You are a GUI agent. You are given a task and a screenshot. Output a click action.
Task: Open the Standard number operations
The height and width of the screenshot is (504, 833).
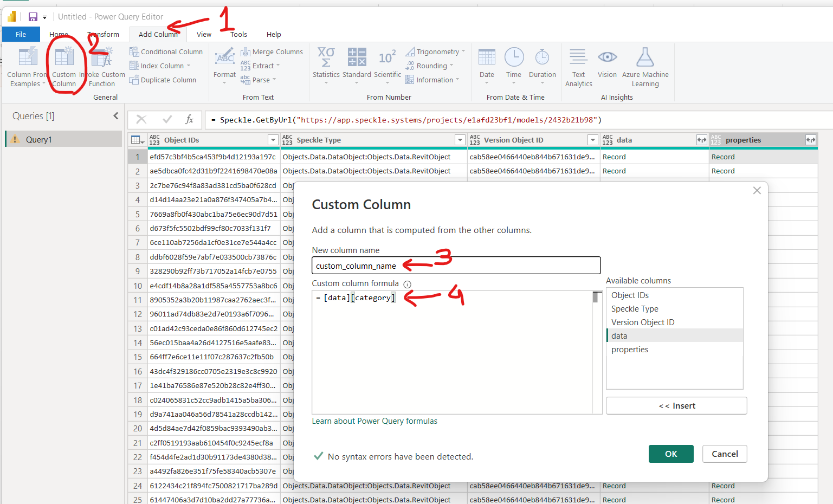(357, 65)
